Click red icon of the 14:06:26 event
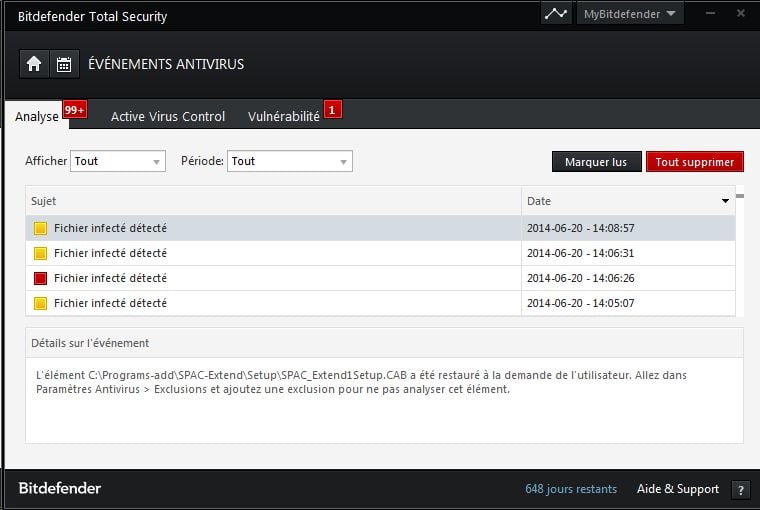 click(40, 278)
